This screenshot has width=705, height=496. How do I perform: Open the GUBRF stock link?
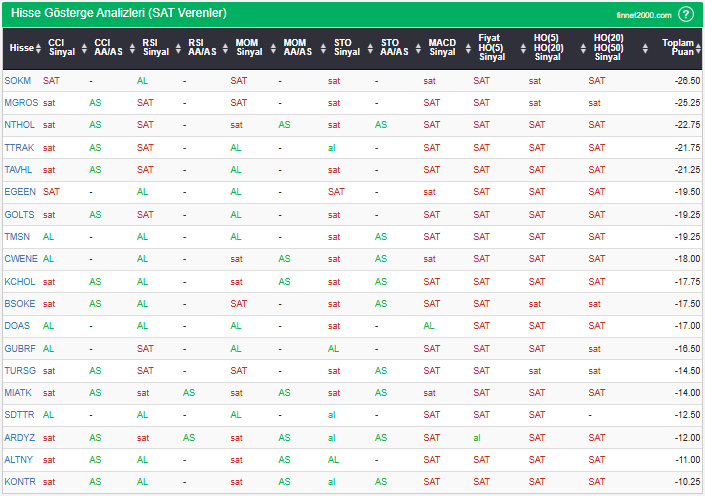tap(19, 348)
